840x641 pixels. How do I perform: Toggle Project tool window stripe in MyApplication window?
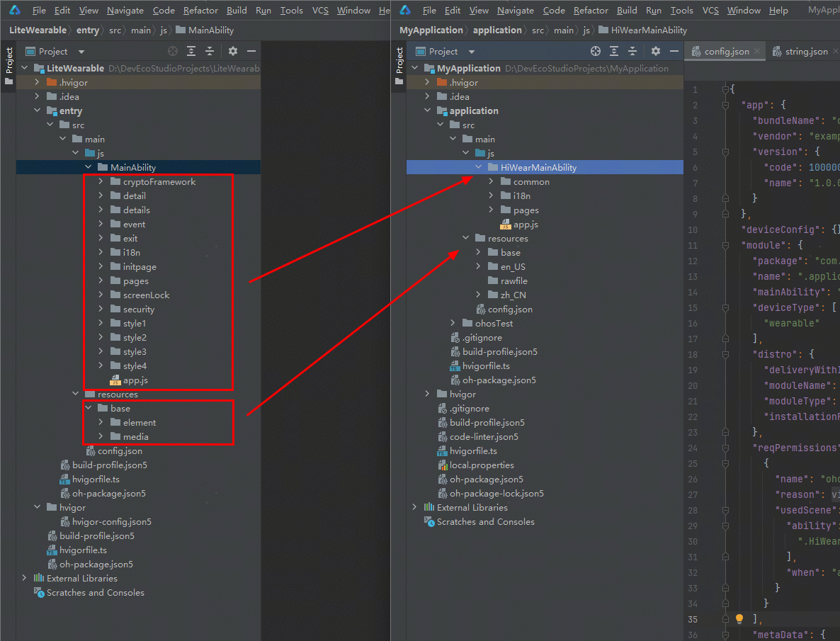pyautogui.click(x=399, y=67)
